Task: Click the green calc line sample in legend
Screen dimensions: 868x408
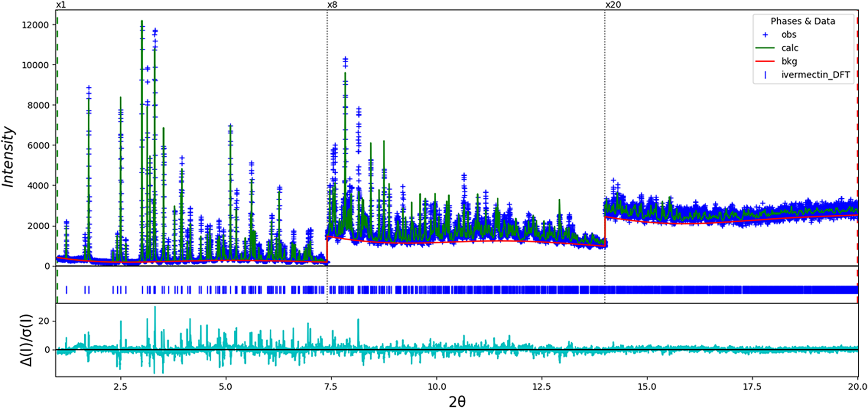Action: [x=765, y=48]
